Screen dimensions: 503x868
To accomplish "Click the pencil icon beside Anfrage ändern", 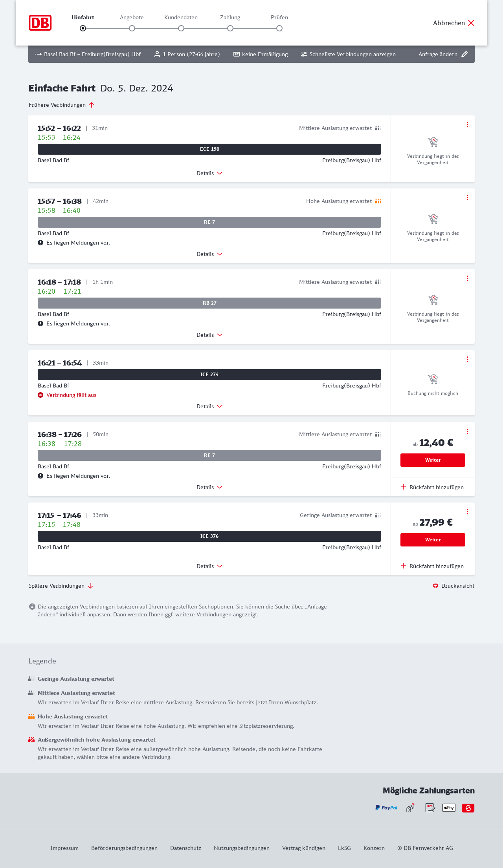I will (x=464, y=54).
